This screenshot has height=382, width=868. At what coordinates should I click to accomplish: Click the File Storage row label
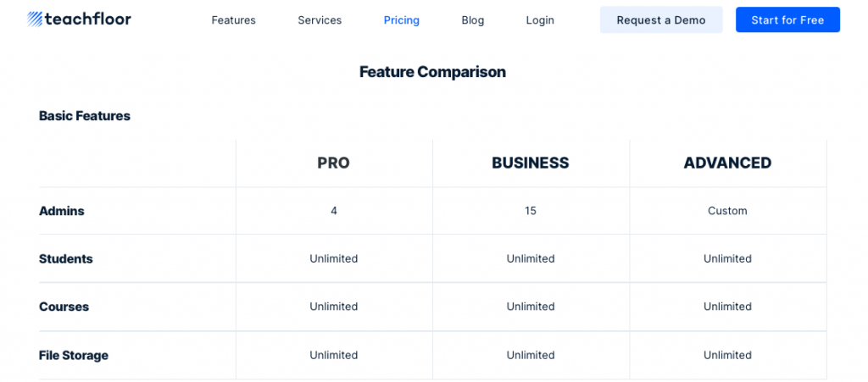pos(74,355)
